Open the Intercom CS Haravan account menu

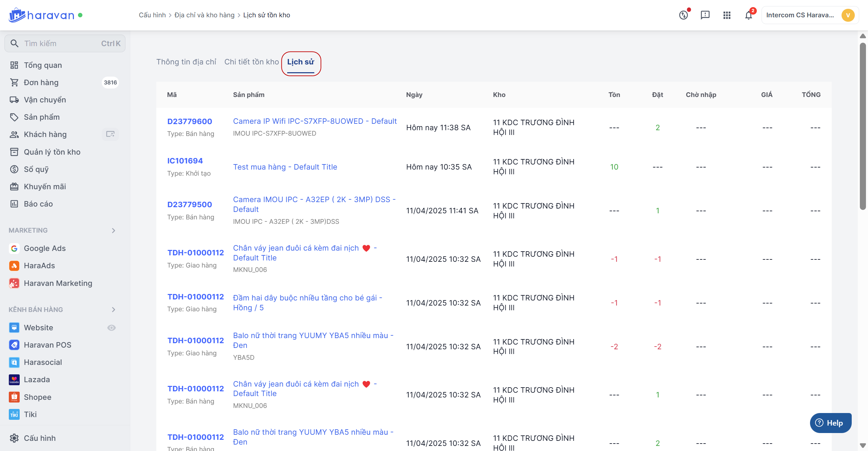(810, 15)
